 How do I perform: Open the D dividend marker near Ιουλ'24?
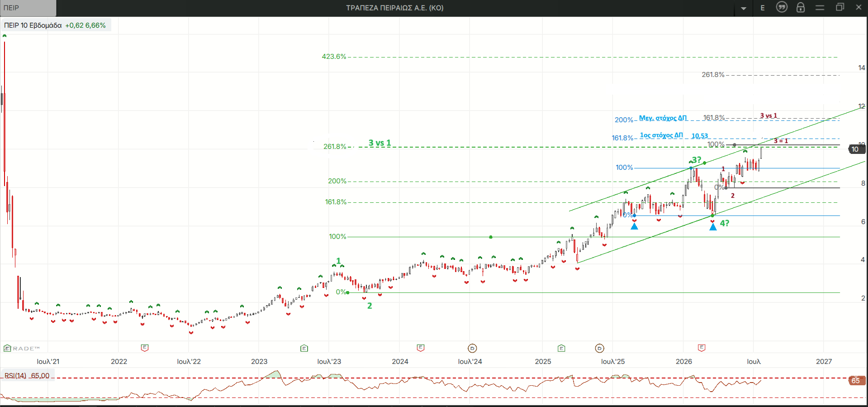pyautogui.click(x=472, y=348)
